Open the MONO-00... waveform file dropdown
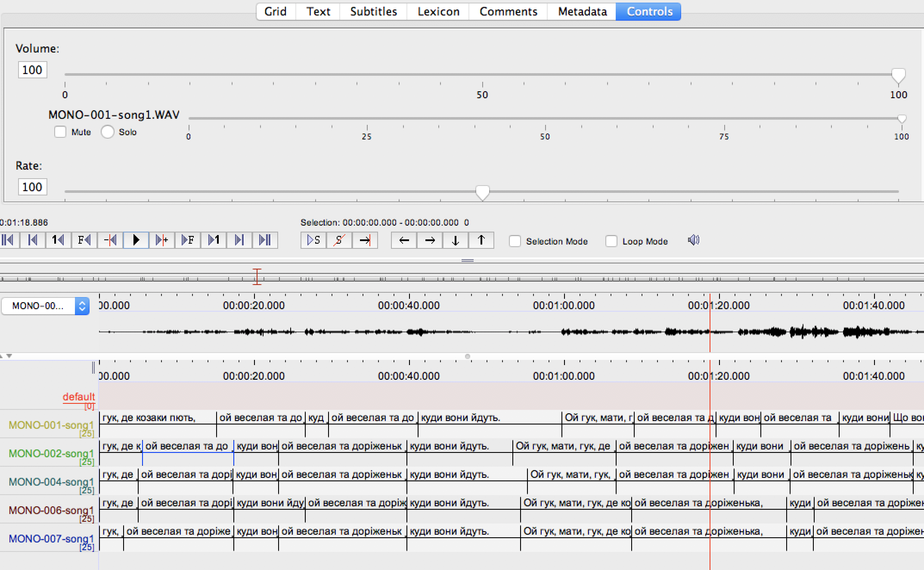Screen dimensions: 924x570 pos(45,306)
